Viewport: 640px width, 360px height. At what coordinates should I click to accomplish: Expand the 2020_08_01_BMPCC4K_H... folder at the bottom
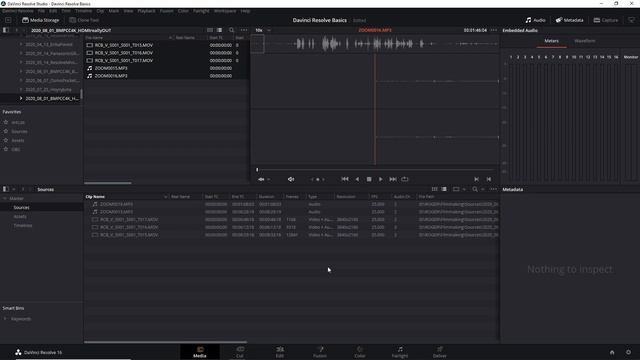(x=21, y=98)
